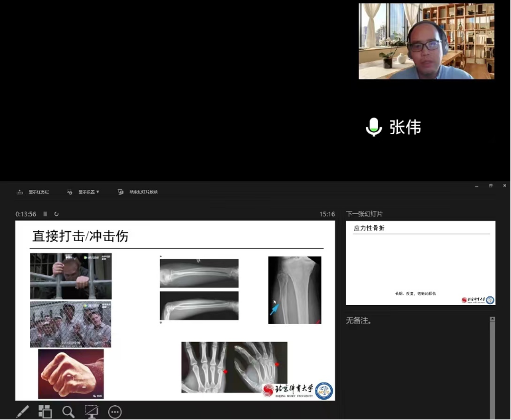
Task: Restart the presentation timer
Action: point(57,214)
